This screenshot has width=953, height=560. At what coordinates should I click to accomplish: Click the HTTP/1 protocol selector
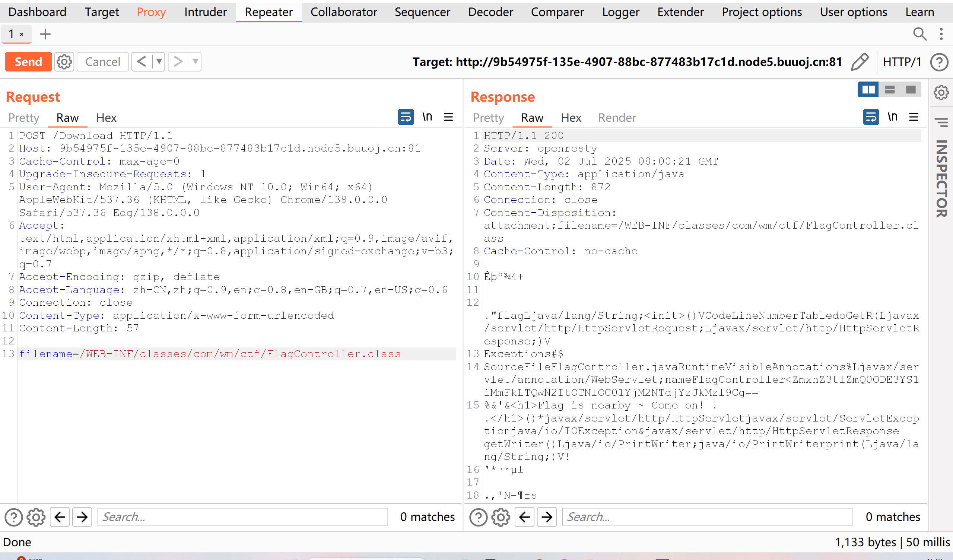[x=902, y=62]
